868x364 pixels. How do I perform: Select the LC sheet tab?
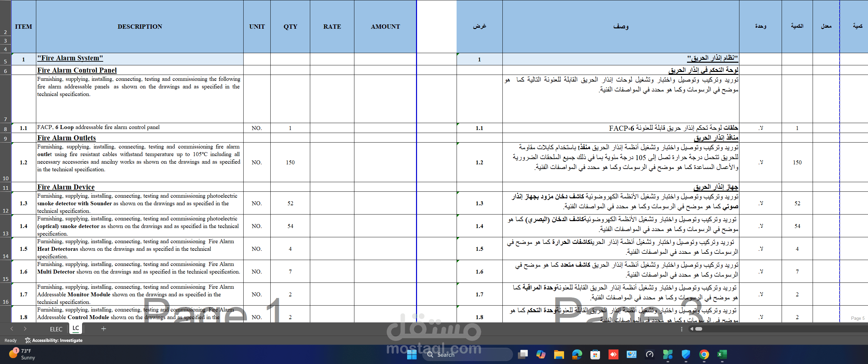click(75, 328)
